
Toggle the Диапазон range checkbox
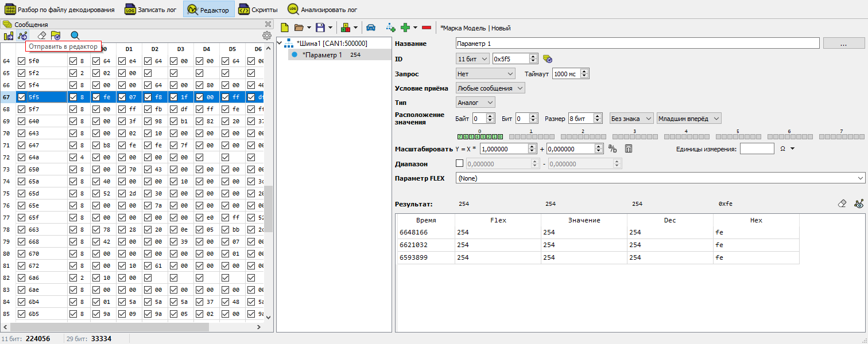point(459,163)
